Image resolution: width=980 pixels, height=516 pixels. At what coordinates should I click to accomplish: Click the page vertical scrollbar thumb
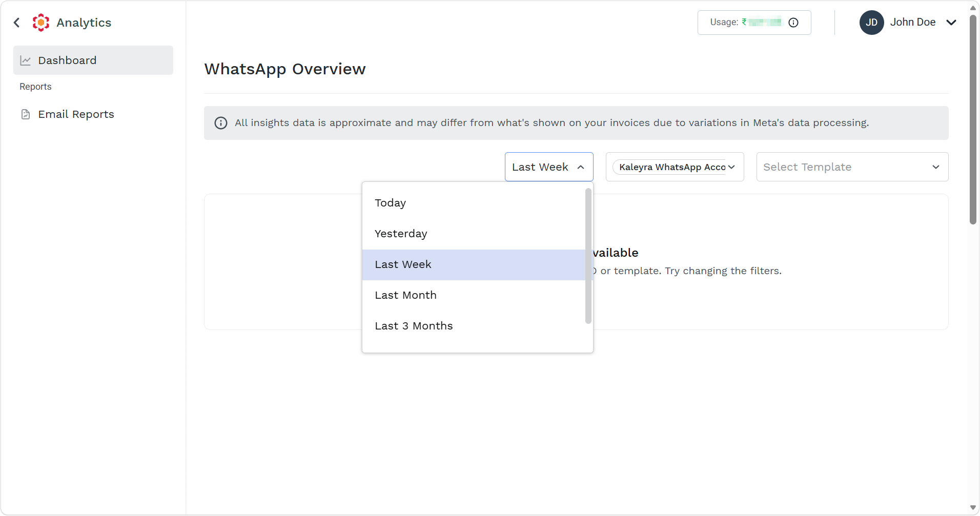pyautogui.click(x=973, y=119)
